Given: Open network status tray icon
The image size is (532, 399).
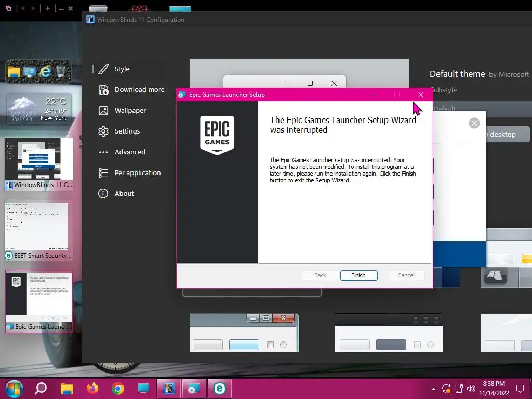Looking at the screenshot, I should pos(459,389).
